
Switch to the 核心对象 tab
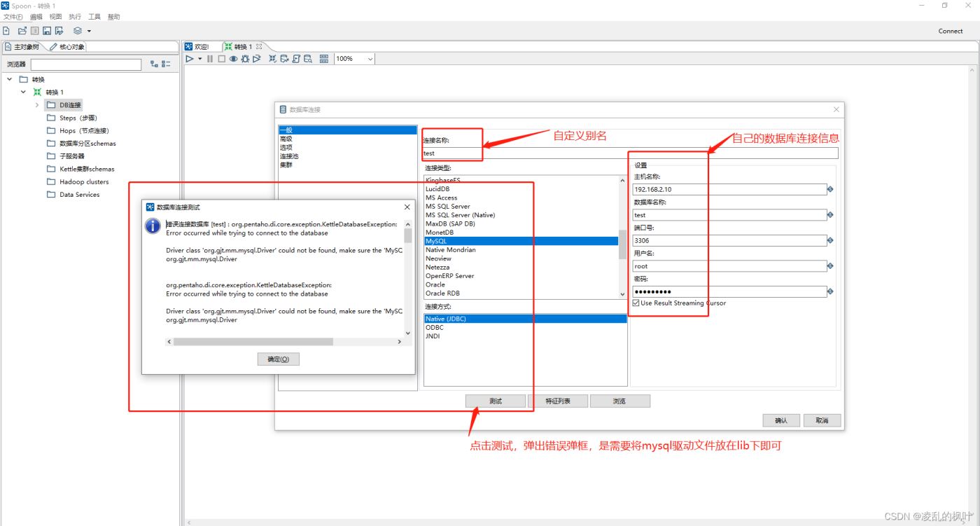[x=67, y=47]
